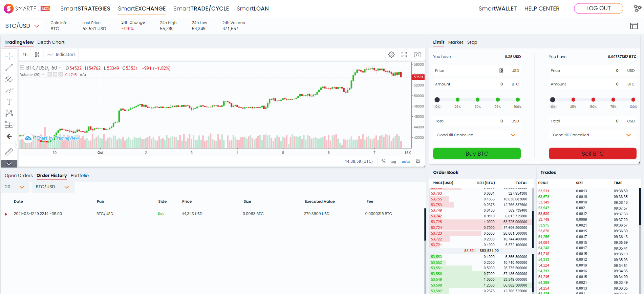This screenshot has height=294, width=644.
Task: Switch to Open Orders tab
Action: [19, 175]
